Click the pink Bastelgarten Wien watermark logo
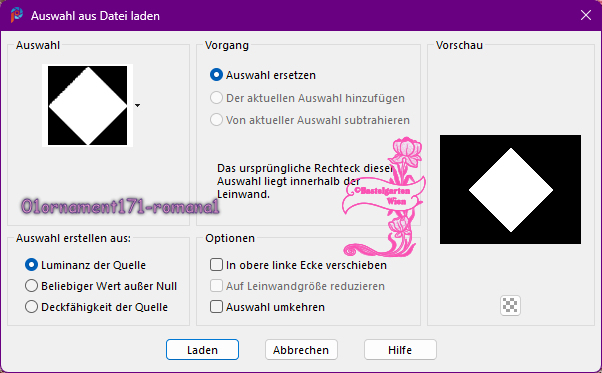Image resolution: width=602 pixels, height=373 pixels. click(x=384, y=197)
